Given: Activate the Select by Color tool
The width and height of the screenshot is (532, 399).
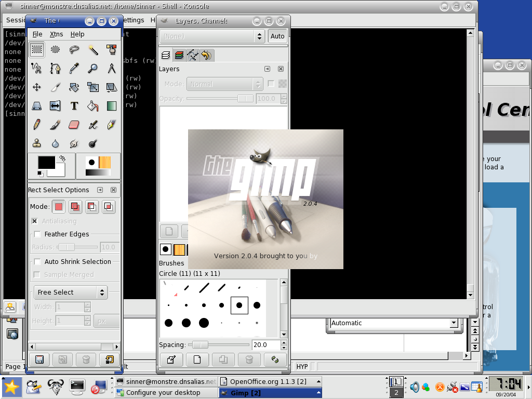Looking at the screenshot, I should pyautogui.click(x=111, y=49).
